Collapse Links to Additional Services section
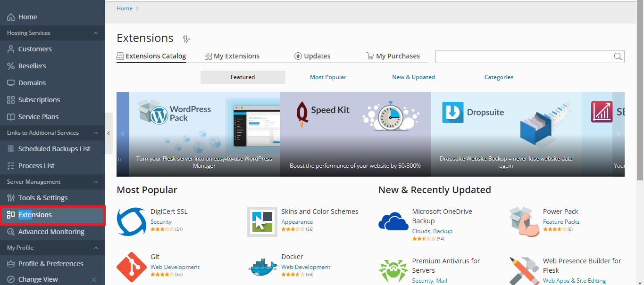Screen dimensions: 644x285 pyautogui.click(x=96, y=133)
